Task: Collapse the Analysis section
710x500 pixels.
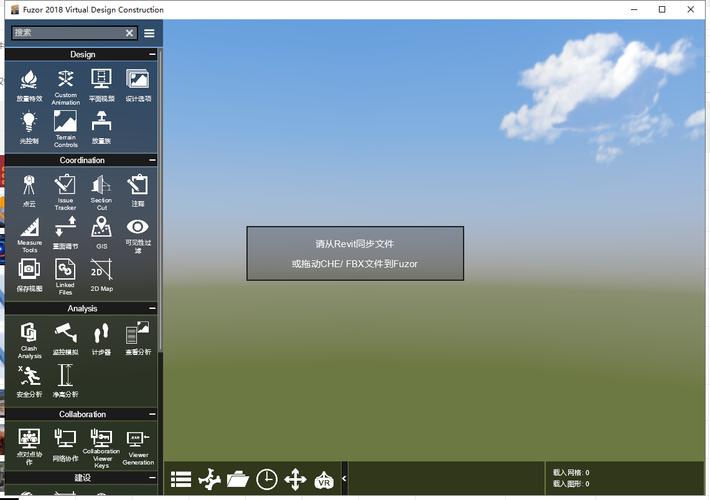Action: [x=152, y=308]
